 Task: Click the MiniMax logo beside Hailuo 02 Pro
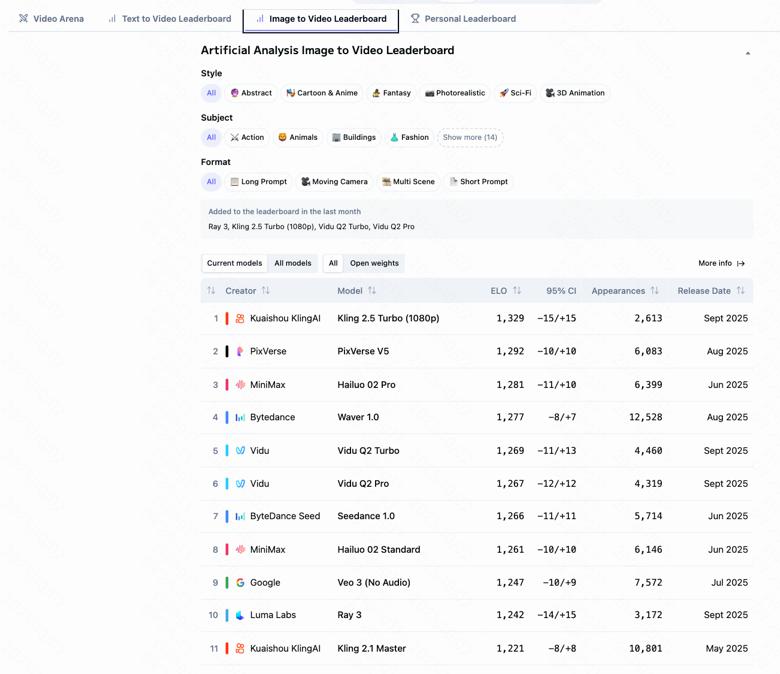[x=240, y=385]
